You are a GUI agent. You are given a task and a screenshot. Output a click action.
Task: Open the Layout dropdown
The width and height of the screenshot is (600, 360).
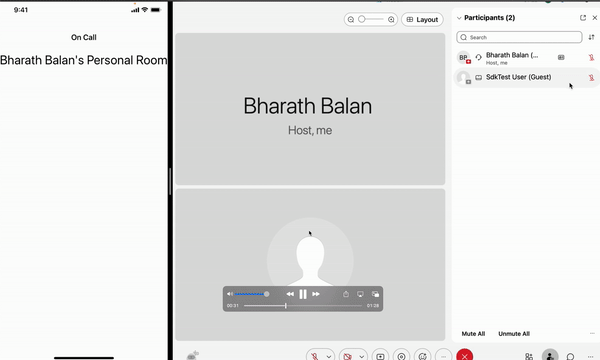[422, 20]
